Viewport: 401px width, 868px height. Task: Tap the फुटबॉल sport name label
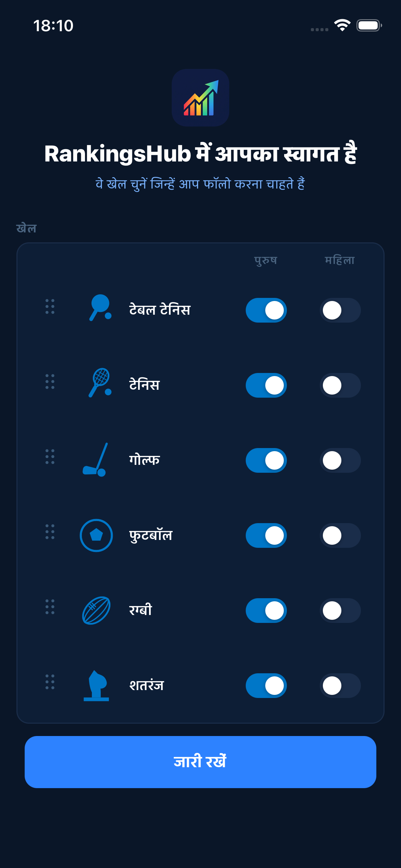(x=151, y=535)
